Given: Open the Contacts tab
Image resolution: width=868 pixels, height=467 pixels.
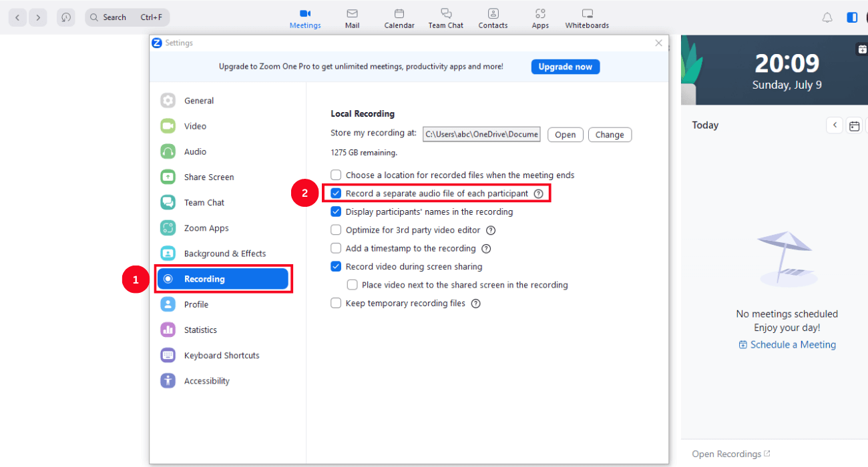Looking at the screenshot, I should pos(493,19).
